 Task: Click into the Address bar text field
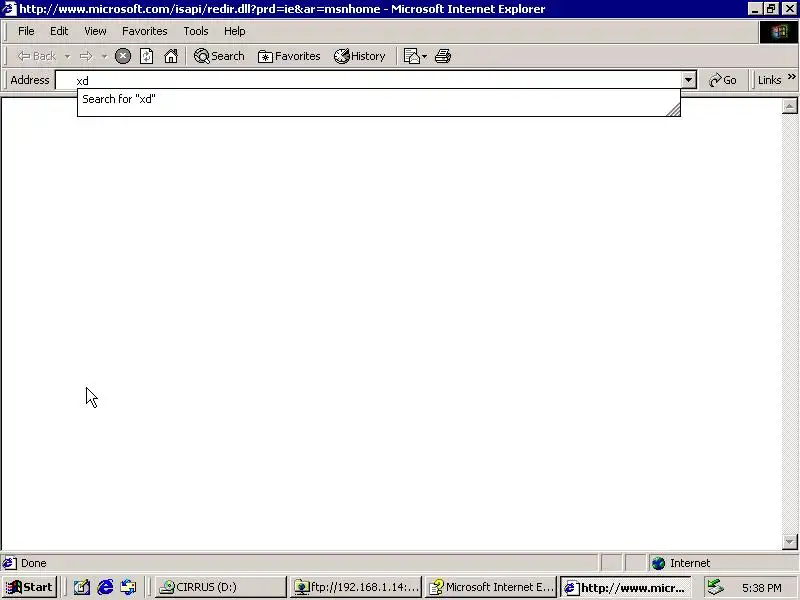[x=368, y=81]
